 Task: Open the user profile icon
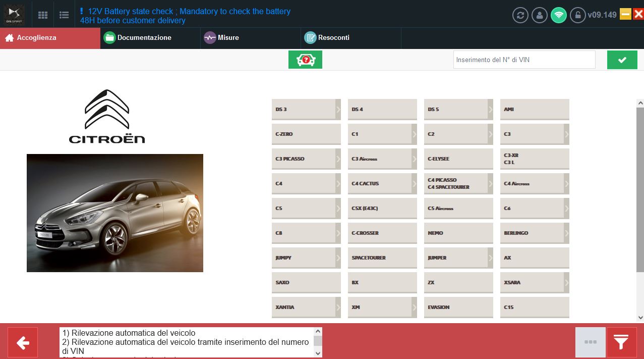click(x=539, y=15)
